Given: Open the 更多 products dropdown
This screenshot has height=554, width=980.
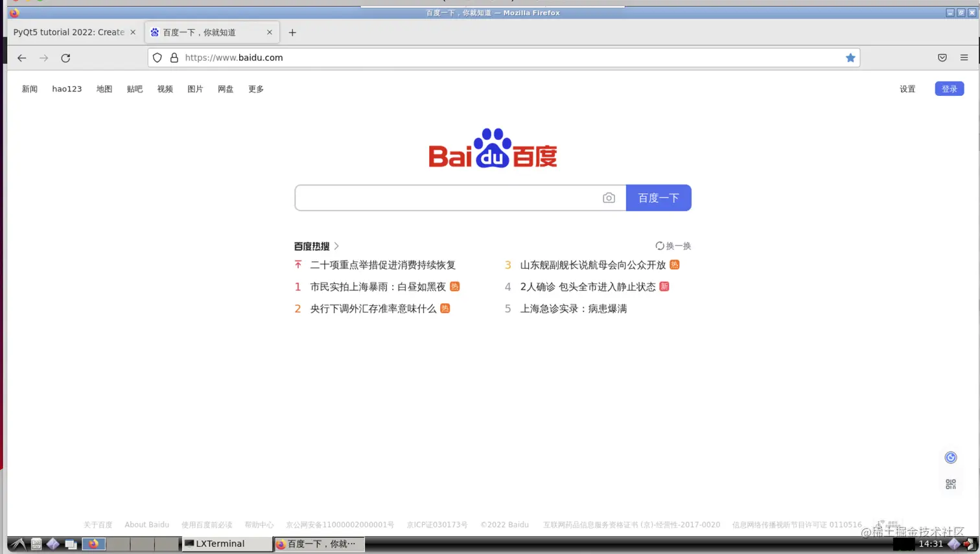Looking at the screenshot, I should click(255, 89).
